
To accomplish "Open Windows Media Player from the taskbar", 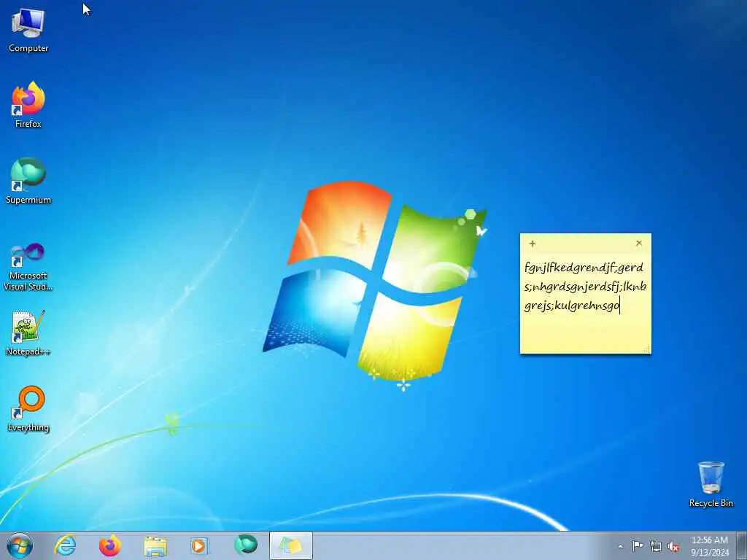I will 200,545.
